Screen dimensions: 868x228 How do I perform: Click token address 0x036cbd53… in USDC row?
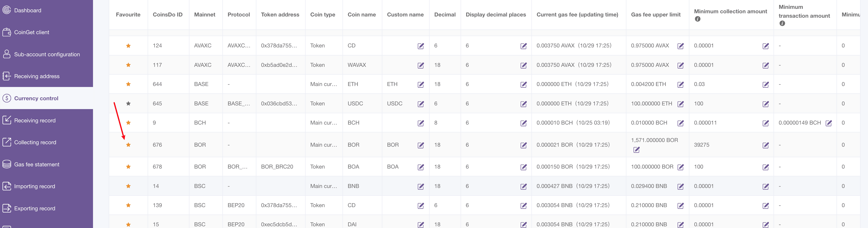point(279,104)
